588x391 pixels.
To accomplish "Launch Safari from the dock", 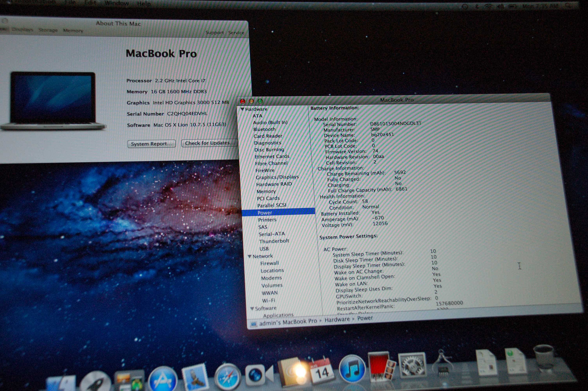I will coord(227,377).
